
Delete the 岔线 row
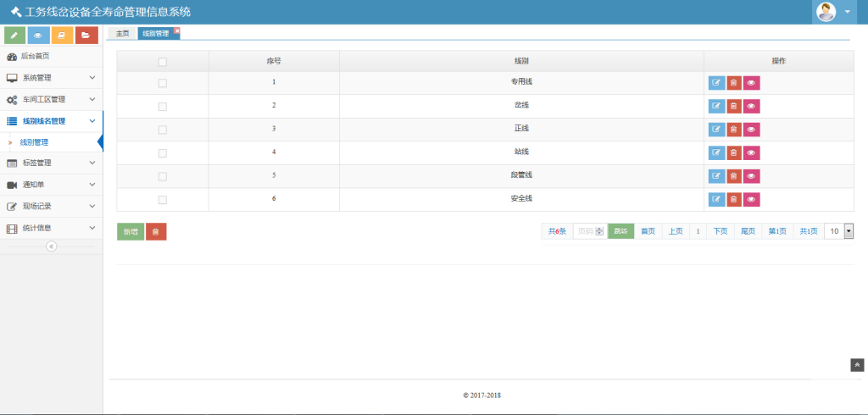click(734, 106)
